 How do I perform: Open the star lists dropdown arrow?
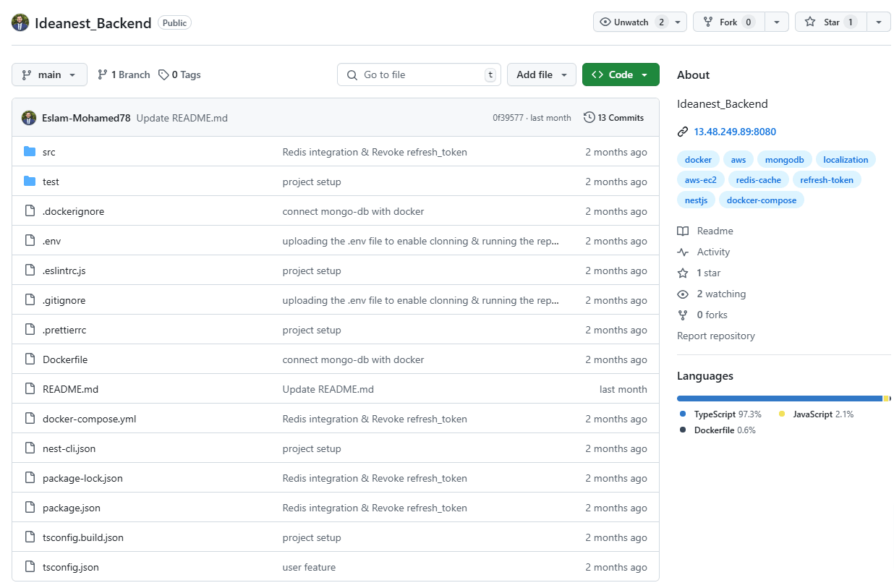(x=878, y=22)
